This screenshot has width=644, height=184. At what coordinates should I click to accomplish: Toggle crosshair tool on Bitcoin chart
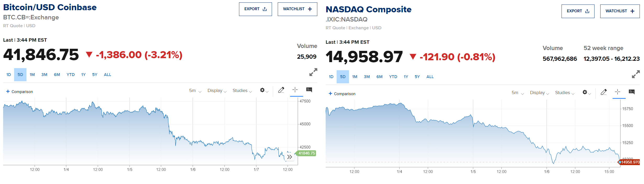(x=295, y=90)
